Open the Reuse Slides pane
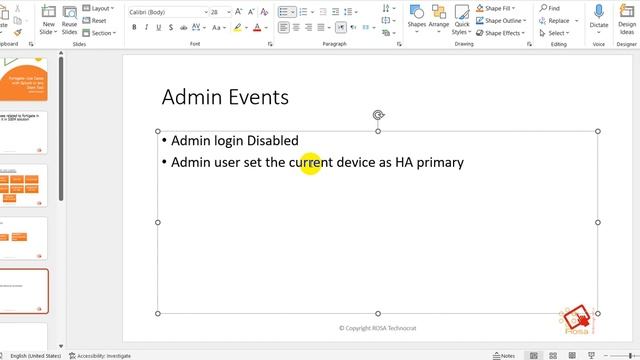The width and height of the screenshot is (640, 360). pos(69,20)
